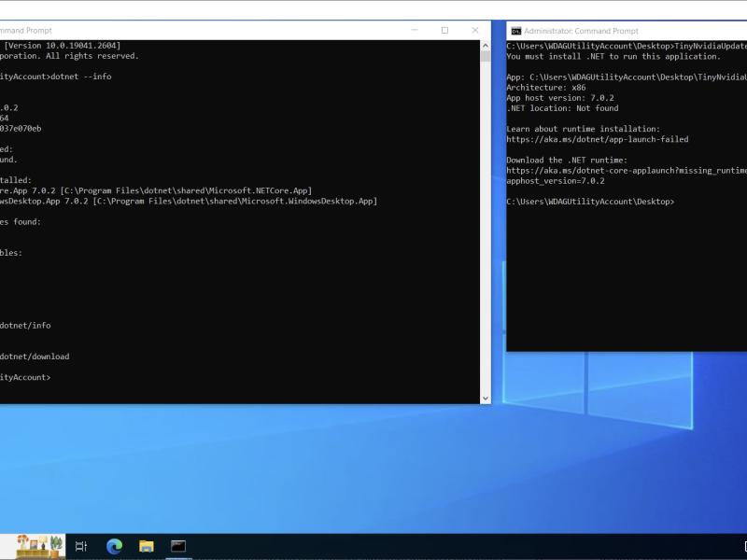Viewport: 747px width, 560px height.
Task: Close the left Command Prompt window
Action: click(x=475, y=30)
